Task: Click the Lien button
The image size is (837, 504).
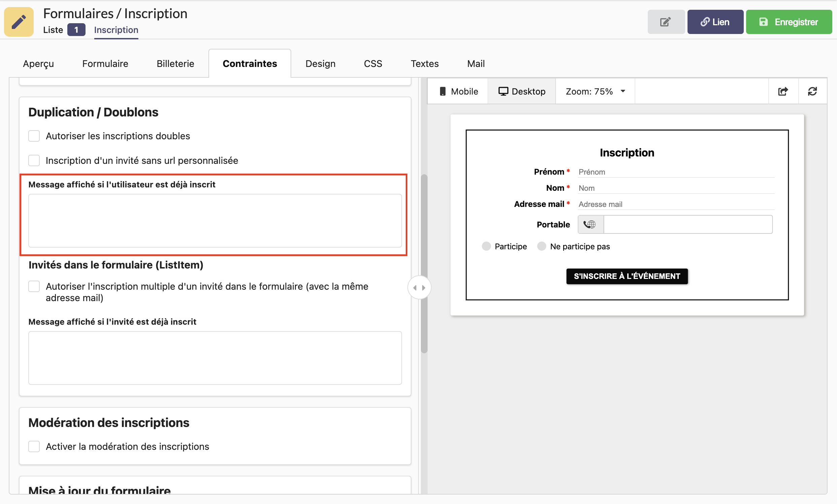Action: (x=715, y=22)
